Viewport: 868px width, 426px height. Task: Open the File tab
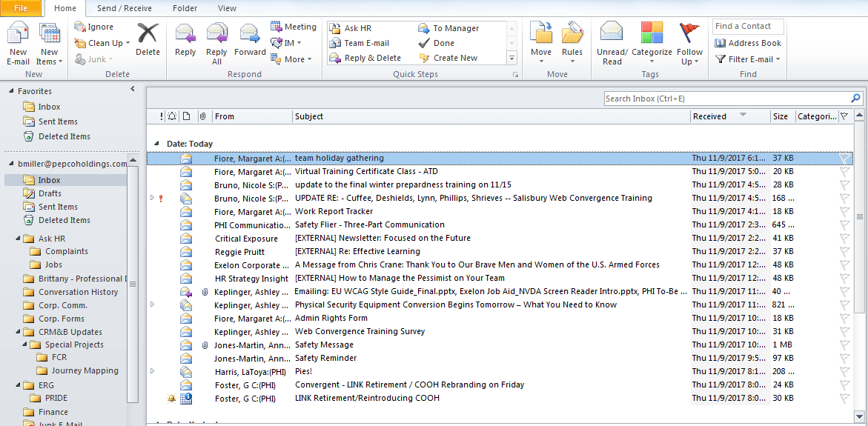20,8
